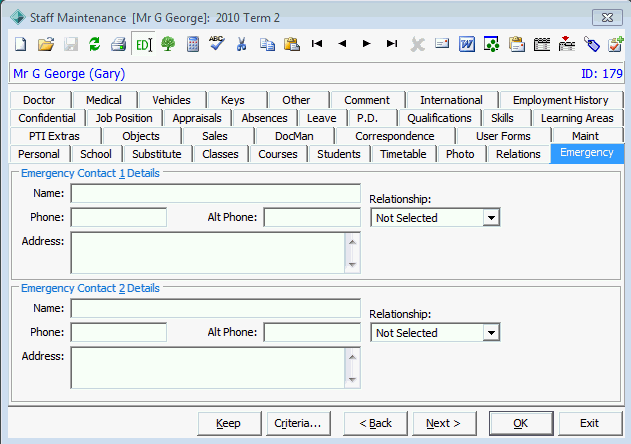Screen dimensions: 631x444
Task: Click the clipboard with envelope icon
Action: tap(517, 43)
